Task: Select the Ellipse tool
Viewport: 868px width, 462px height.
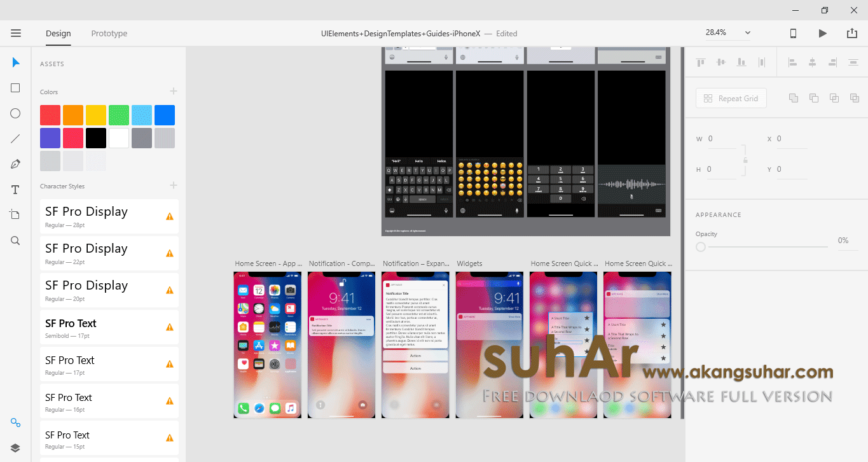Action: 15,113
